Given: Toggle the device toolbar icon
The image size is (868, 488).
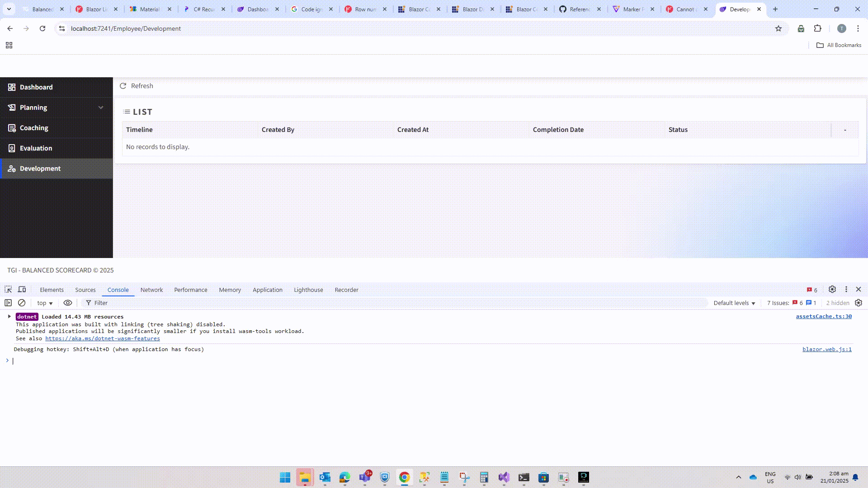Looking at the screenshot, I should pyautogui.click(x=22, y=290).
